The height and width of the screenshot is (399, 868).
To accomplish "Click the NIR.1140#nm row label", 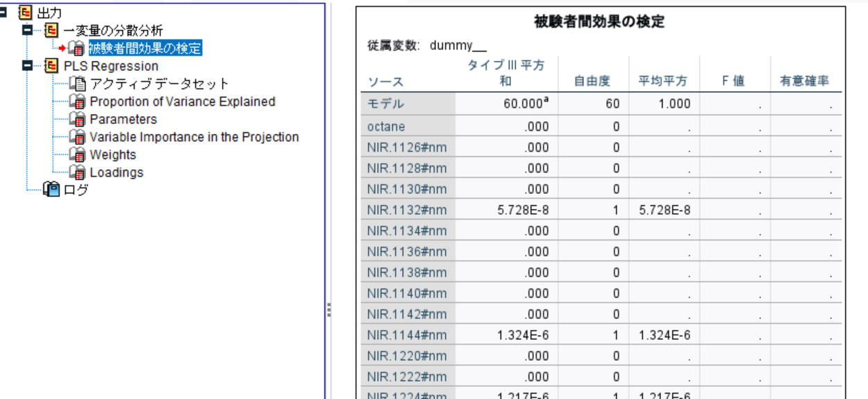I will [408, 293].
